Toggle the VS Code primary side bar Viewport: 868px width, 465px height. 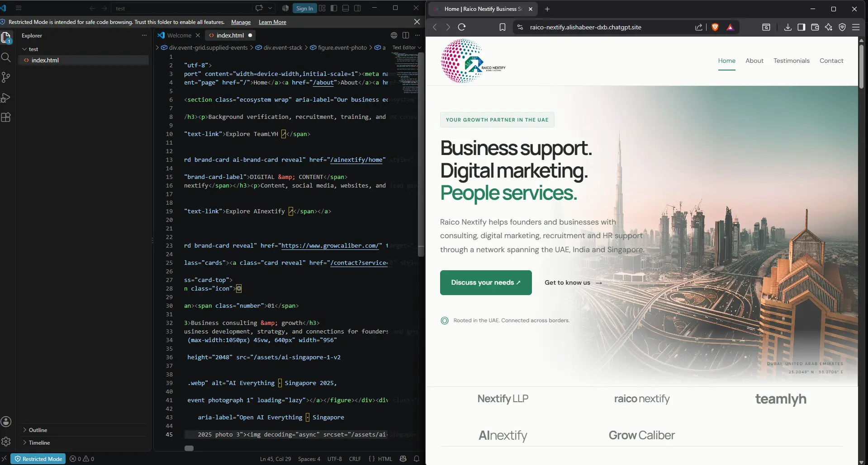click(x=334, y=8)
